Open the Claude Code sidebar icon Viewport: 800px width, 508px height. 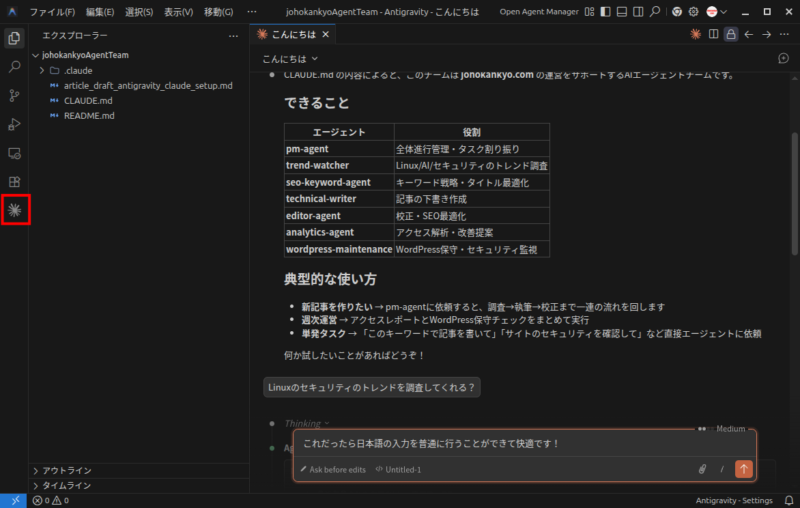pos(15,210)
